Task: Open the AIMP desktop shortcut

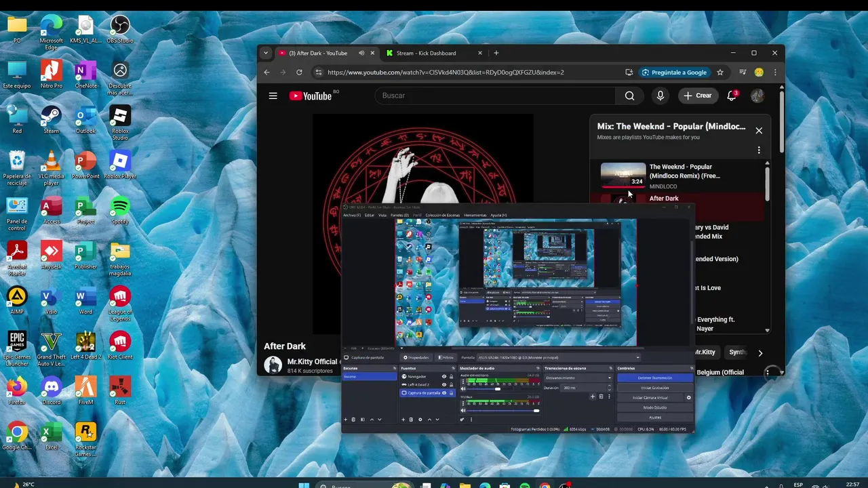Action: pyautogui.click(x=17, y=300)
